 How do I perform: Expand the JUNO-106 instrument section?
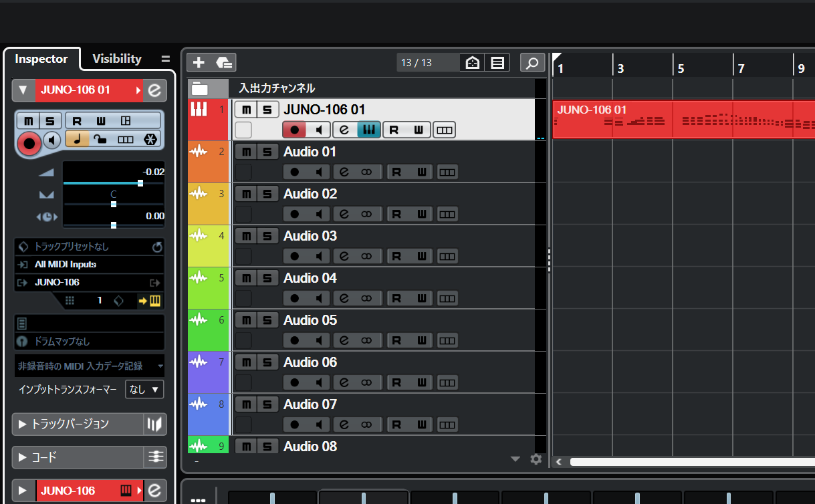23,491
